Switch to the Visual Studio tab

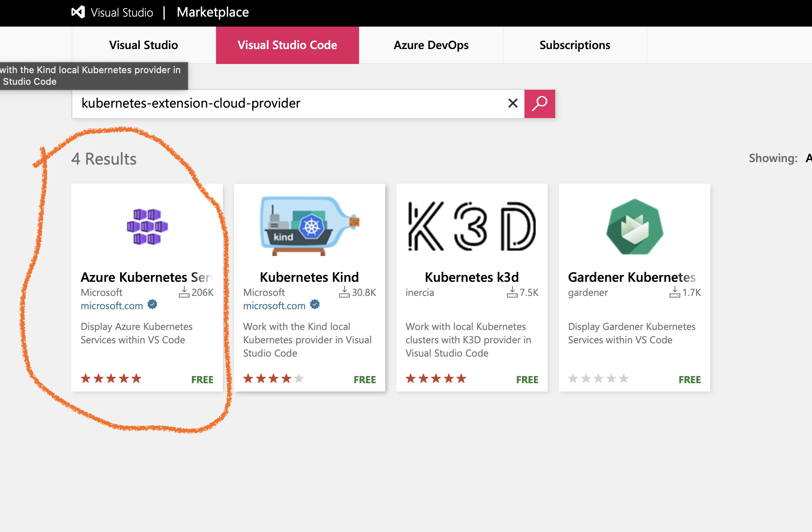(x=143, y=45)
